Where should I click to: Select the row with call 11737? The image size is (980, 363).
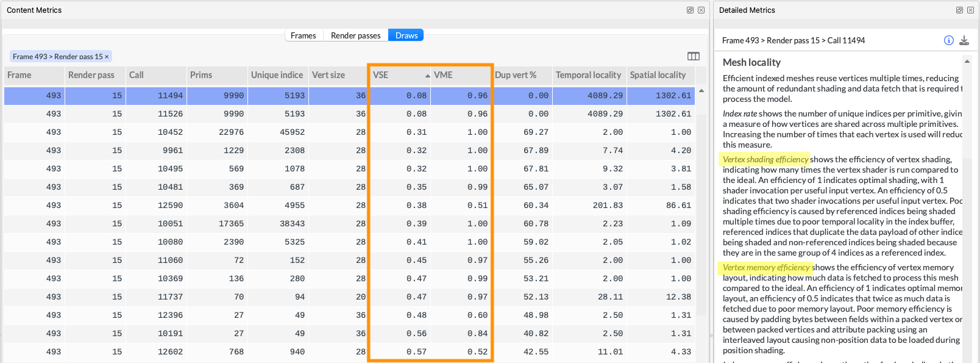pyautogui.click(x=349, y=297)
